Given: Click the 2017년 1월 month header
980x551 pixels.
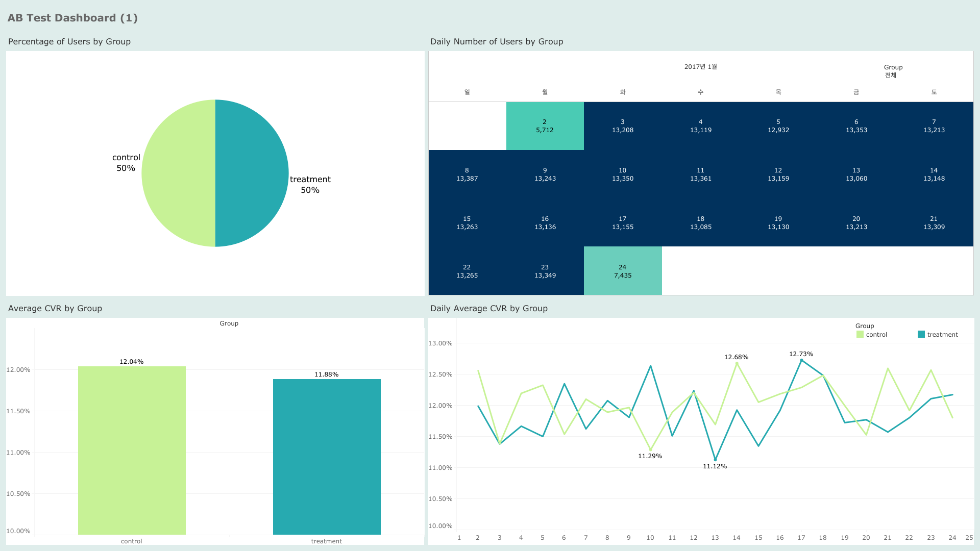Looking at the screenshot, I should 700,67.
